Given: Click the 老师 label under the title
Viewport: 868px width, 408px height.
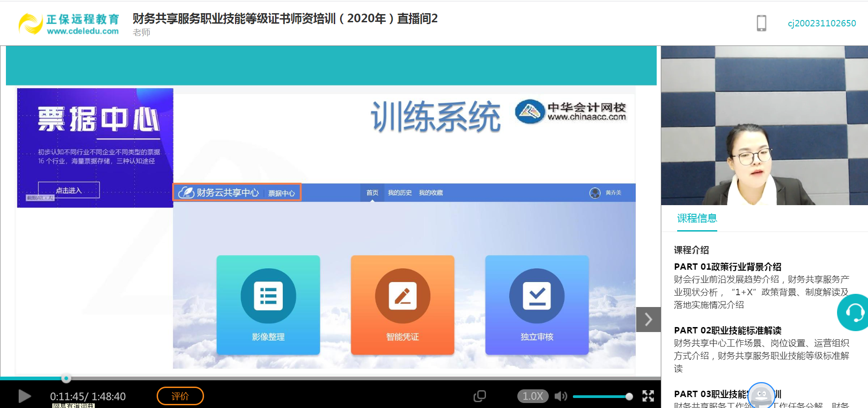Looking at the screenshot, I should (x=142, y=32).
